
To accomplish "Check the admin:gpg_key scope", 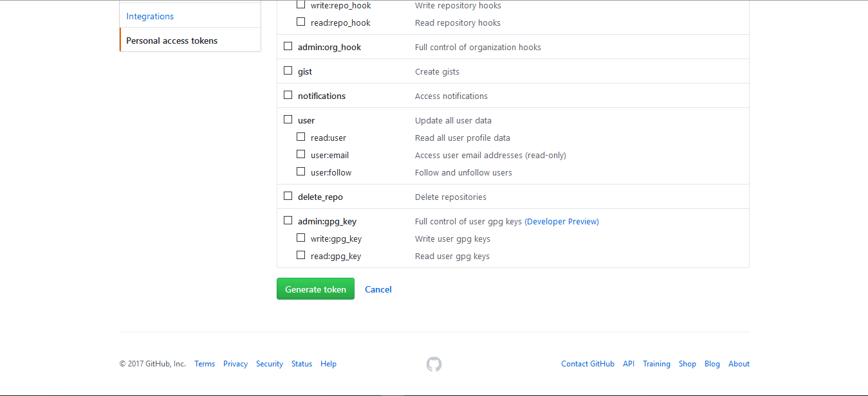I will coord(288,220).
